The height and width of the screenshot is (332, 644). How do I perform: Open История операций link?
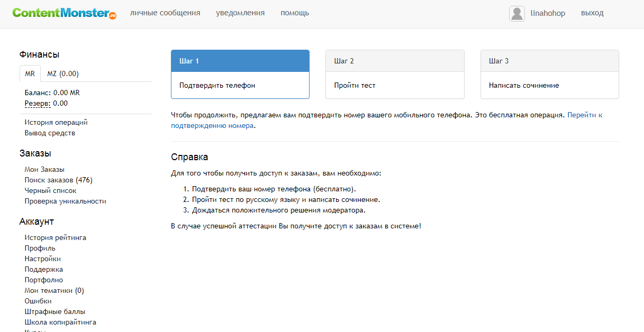click(x=56, y=123)
